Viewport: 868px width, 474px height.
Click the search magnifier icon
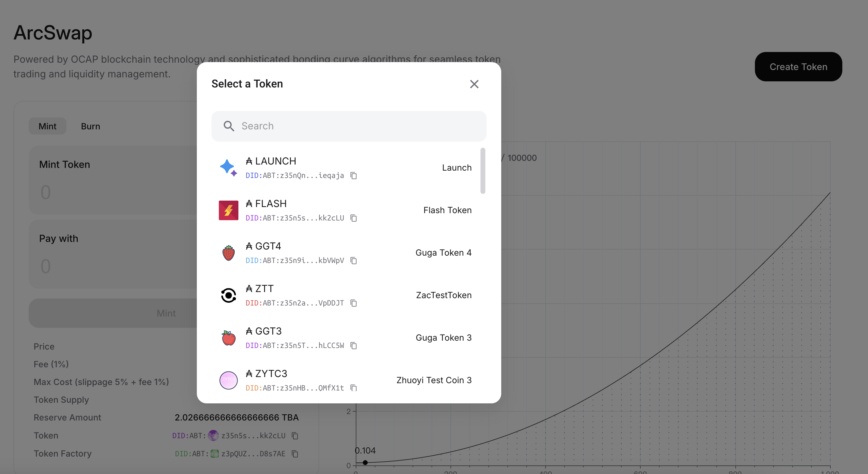tap(229, 126)
